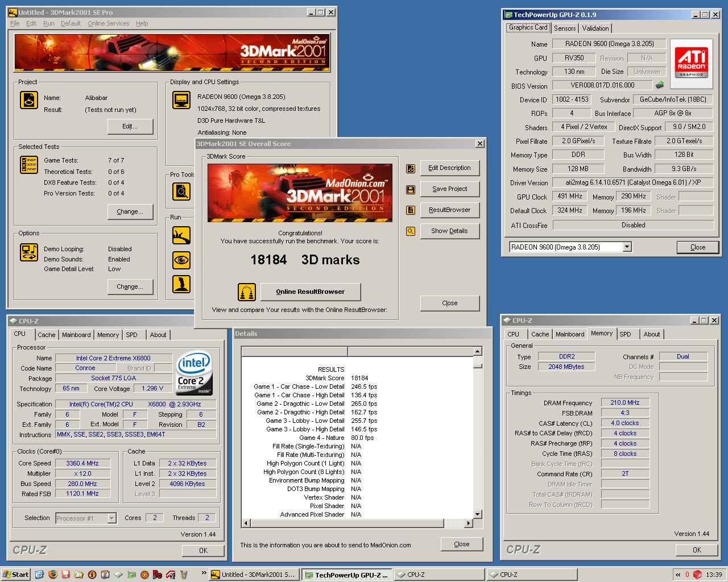Switch to Untitled - 3DMark2001 taskbar button

pos(254,575)
